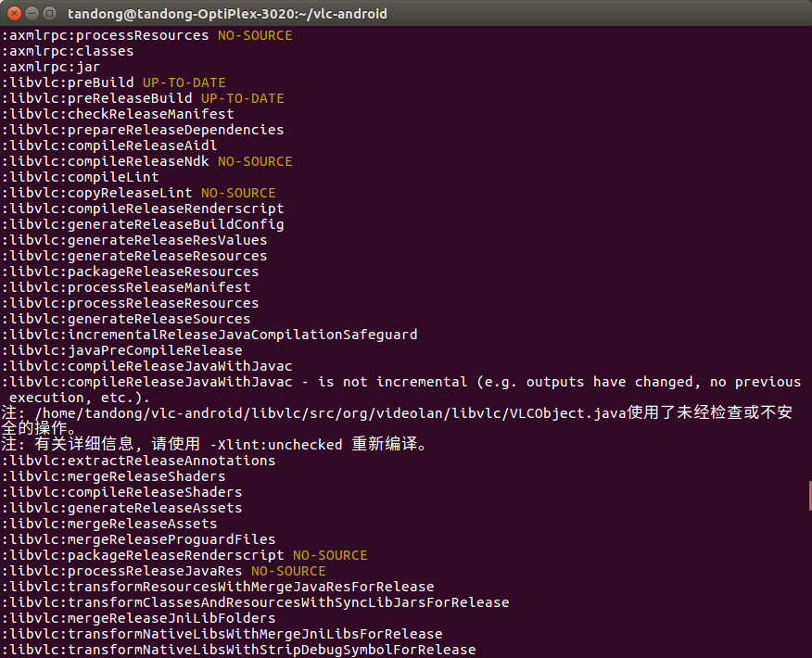Select the line :libvlc:generateReleaseResources
The width and height of the screenshot is (812, 658).
tap(134, 257)
